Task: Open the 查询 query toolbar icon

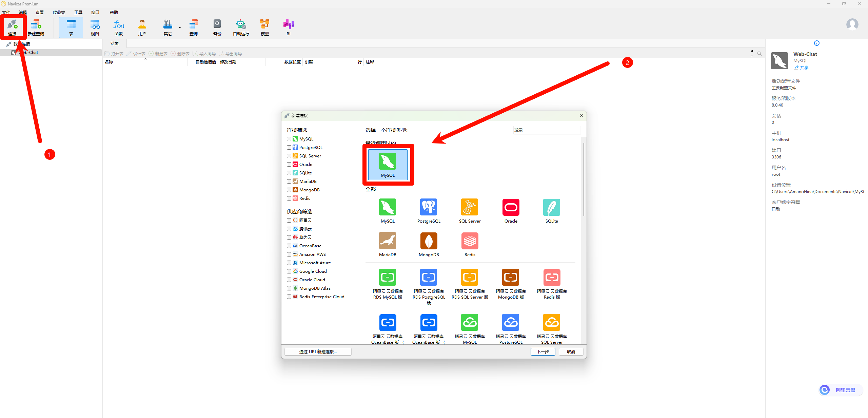Action: click(194, 27)
